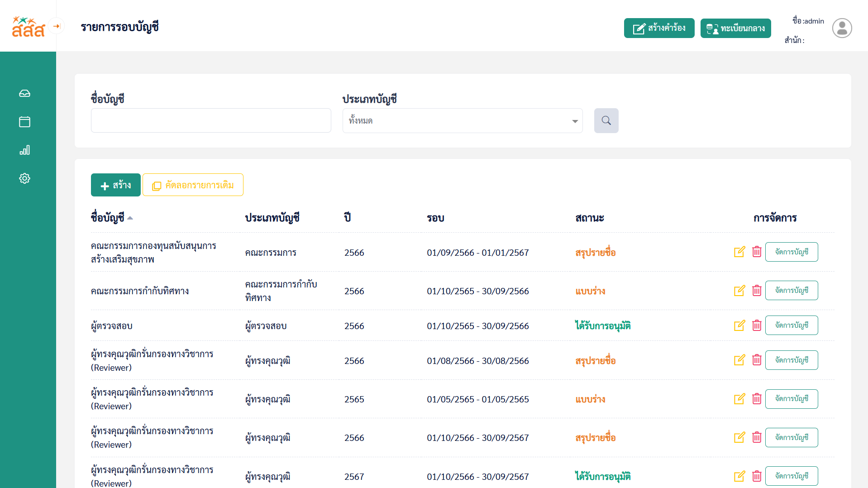
Task: Click the inbox icon in the sidebar
Action: [24, 93]
